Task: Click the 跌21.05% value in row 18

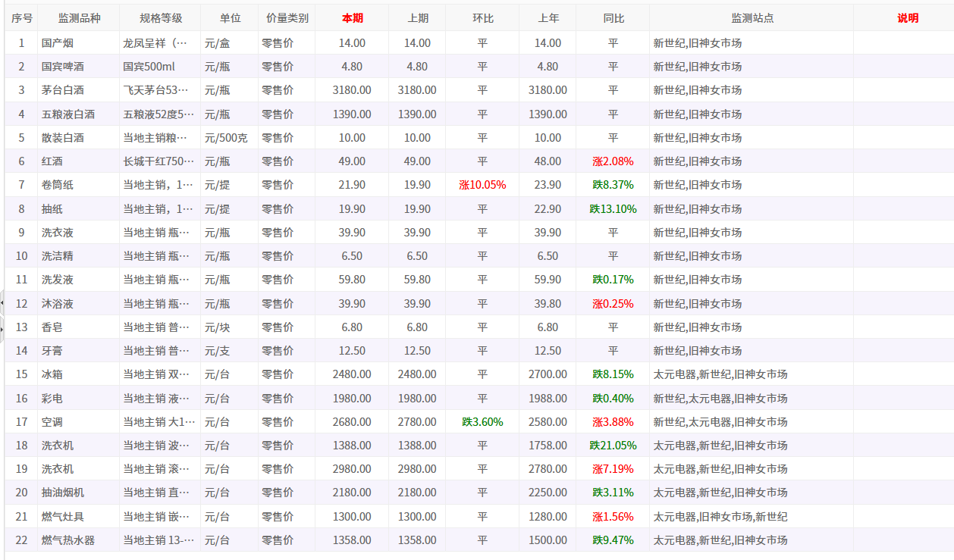Action: 613,446
